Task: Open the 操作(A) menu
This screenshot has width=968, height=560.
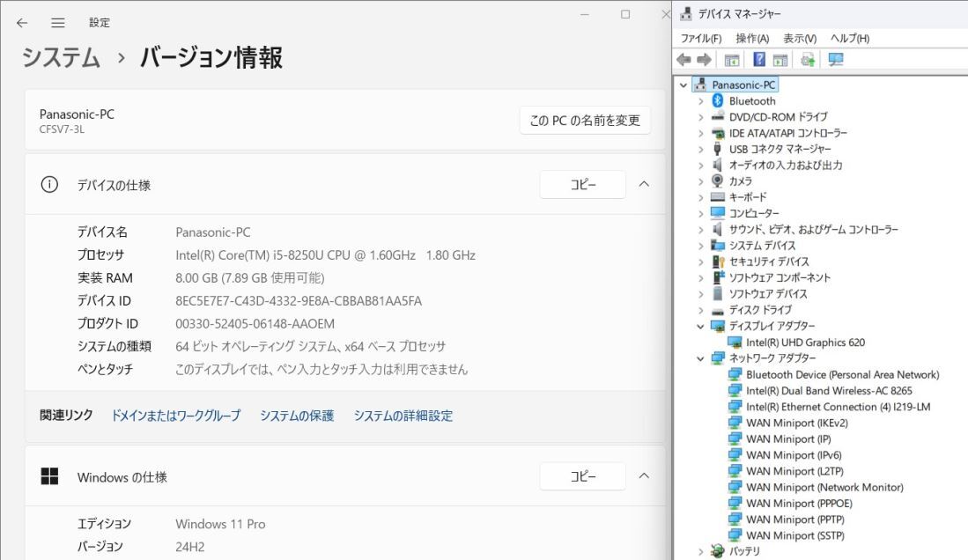Action: coord(752,38)
